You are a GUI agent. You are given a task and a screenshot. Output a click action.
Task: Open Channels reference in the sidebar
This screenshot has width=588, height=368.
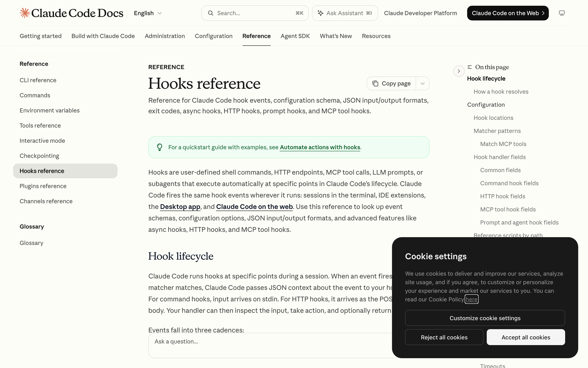[x=46, y=201]
